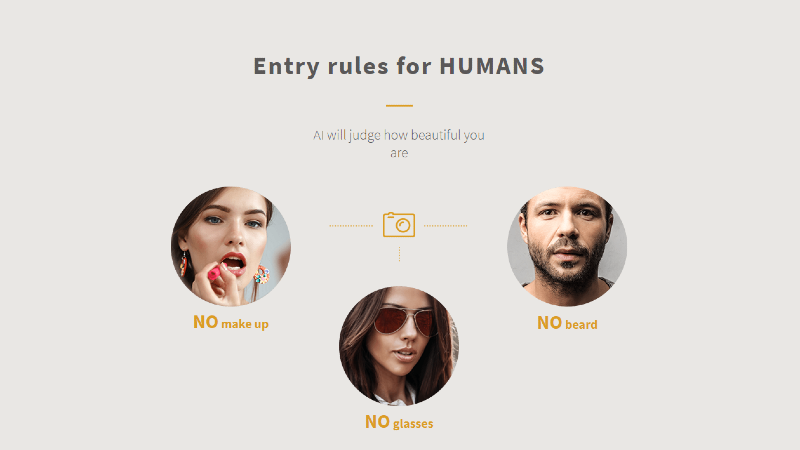Click the word "are" below the subtitle
Image resolution: width=800 pixels, height=450 pixels.
[x=399, y=153]
